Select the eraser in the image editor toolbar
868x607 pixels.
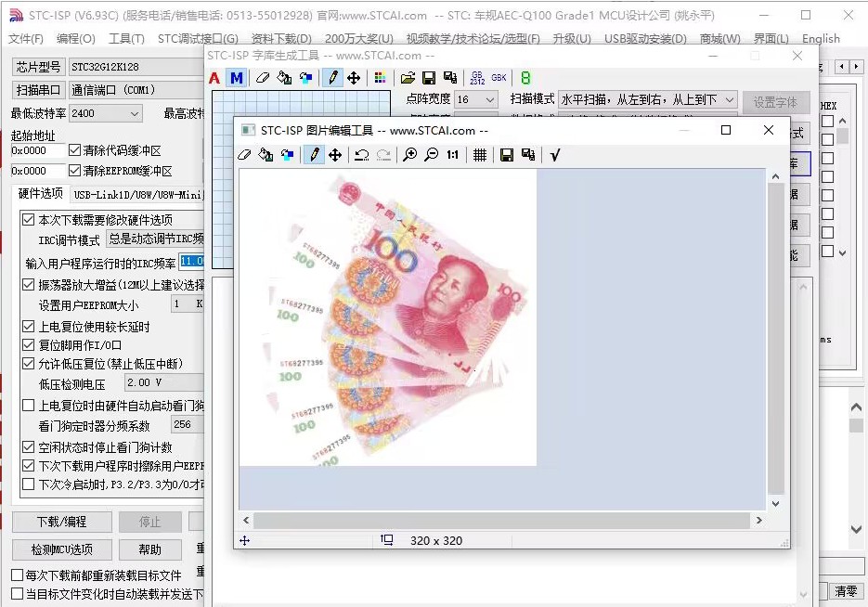tap(244, 155)
